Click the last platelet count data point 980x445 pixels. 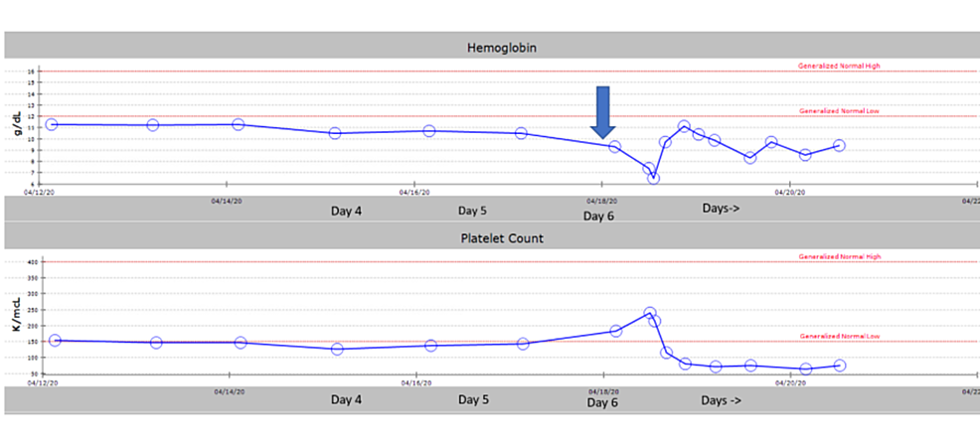click(840, 366)
